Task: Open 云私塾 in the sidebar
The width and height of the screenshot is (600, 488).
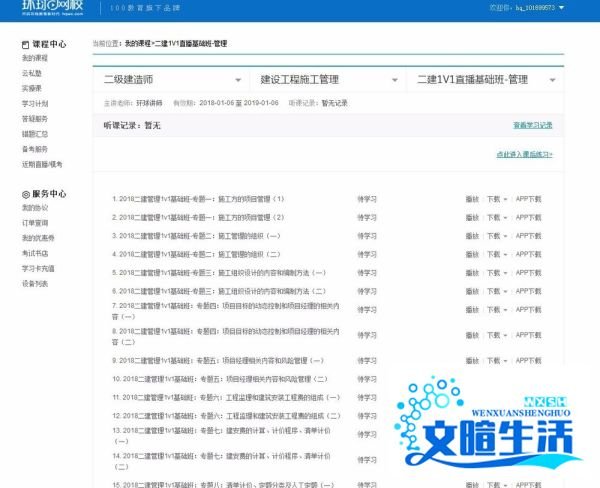Action: (x=32, y=73)
